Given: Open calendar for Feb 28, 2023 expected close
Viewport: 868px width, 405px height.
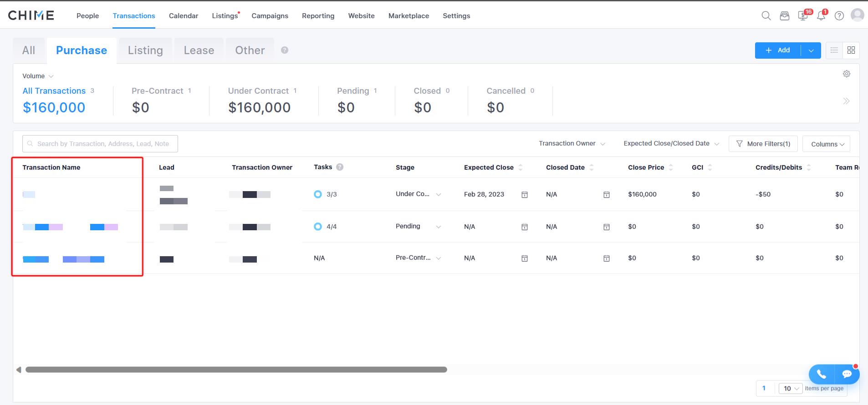Looking at the screenshot, I should click(x=525, y=195).
